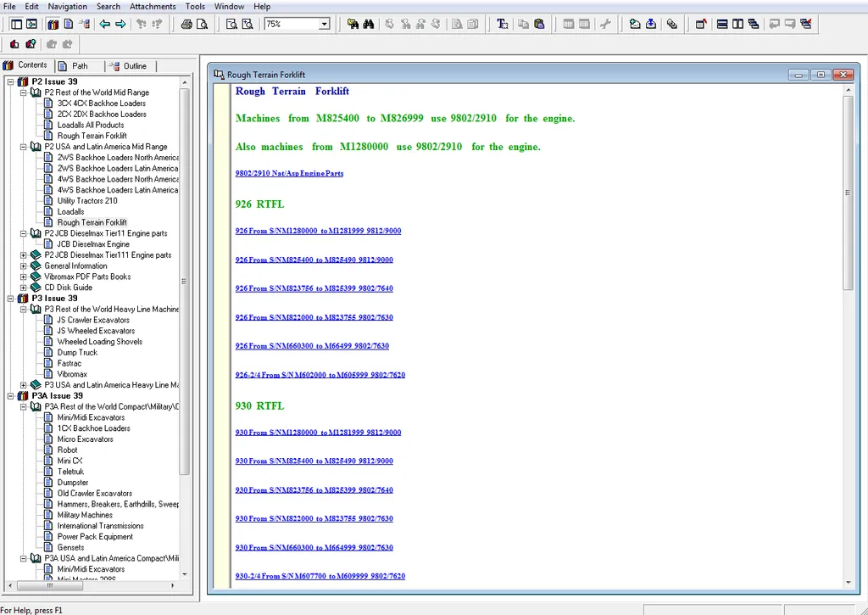
Task: Click document pane scroll down arrow
Action: [848, 583]
